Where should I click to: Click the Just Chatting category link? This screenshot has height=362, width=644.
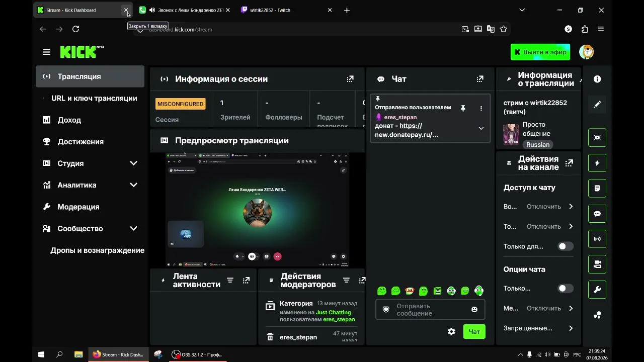point(333,312)
